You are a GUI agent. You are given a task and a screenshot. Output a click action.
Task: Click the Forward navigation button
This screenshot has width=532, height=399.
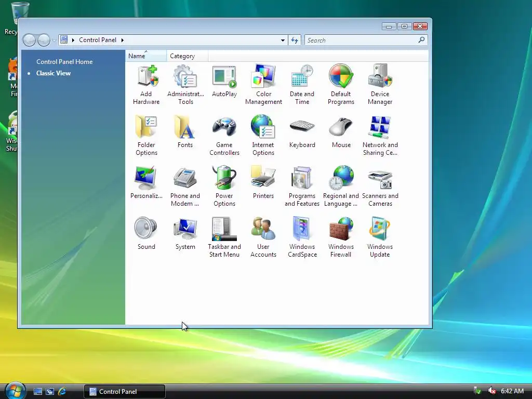(44, 40)
